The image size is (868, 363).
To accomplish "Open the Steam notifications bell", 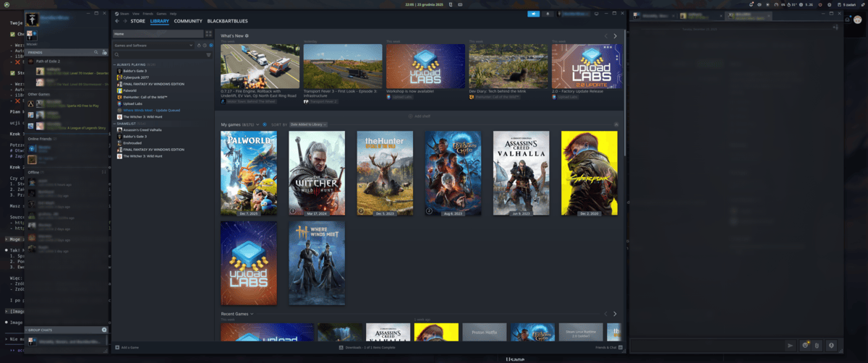I will pos(548,14).
